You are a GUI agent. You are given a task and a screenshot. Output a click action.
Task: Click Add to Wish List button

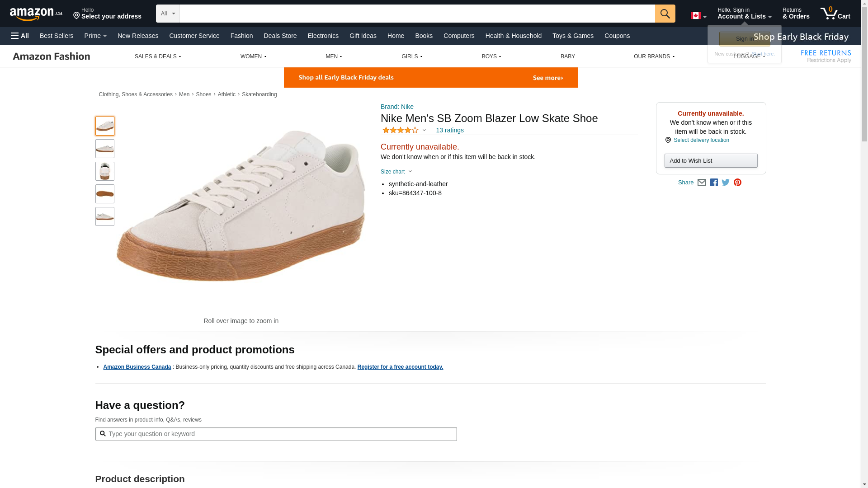click(x=711, y=161)
